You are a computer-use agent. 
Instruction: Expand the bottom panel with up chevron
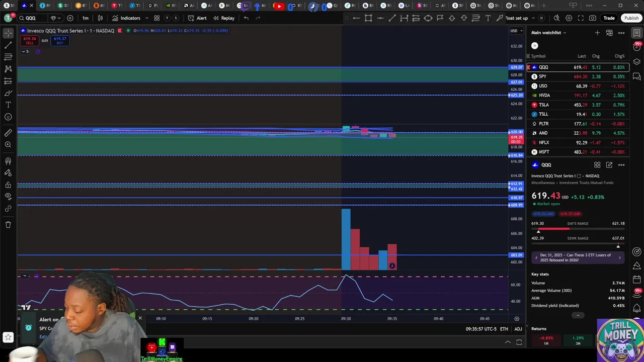(x=508, y=342)
